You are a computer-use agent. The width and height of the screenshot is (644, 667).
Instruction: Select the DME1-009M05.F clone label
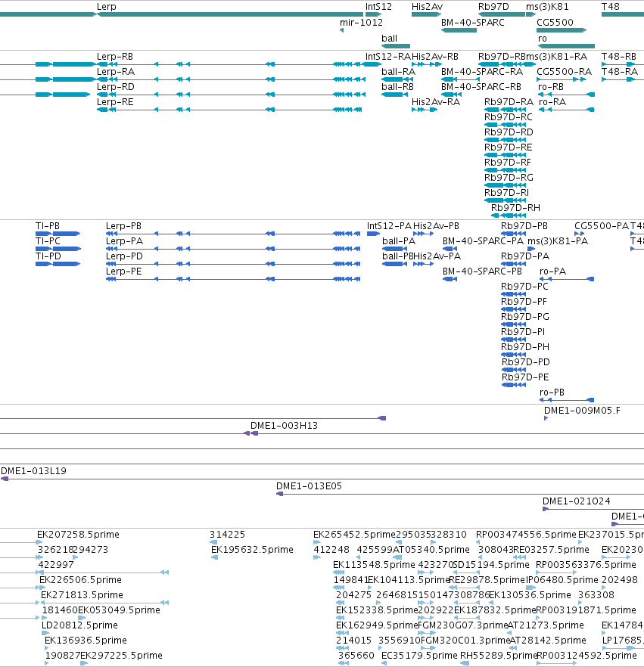point(582,411)
